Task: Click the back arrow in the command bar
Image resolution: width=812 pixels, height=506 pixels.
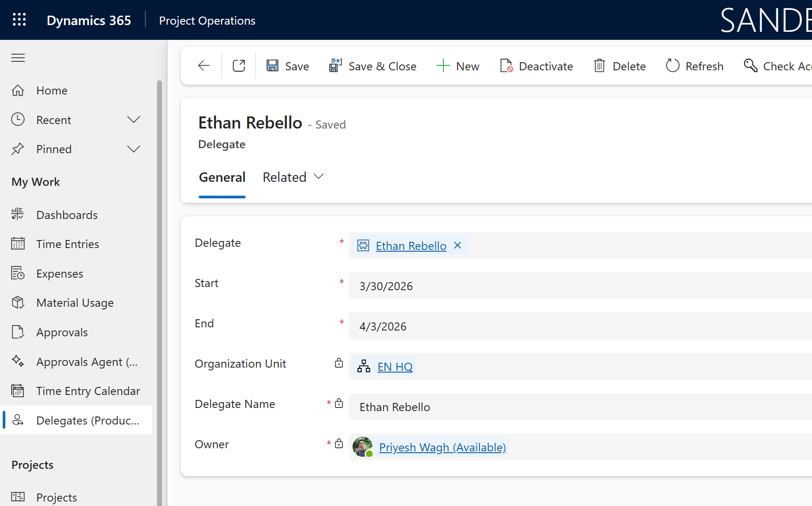Action: tap(204, 65)
